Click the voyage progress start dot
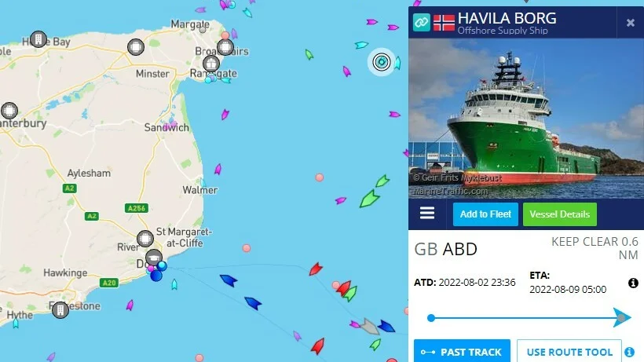Viewport: 644px width, 362px height. (431, 318)
